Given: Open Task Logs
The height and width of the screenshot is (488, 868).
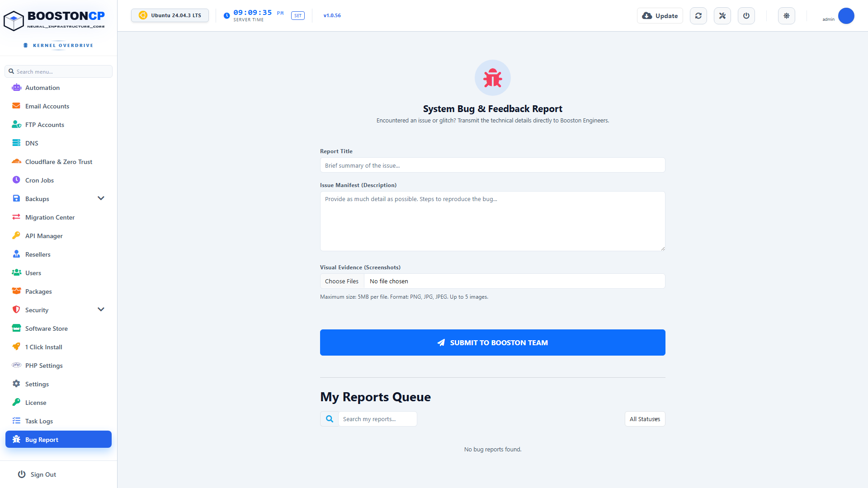Looking at the screenshot, I should (x=58, y=421).
